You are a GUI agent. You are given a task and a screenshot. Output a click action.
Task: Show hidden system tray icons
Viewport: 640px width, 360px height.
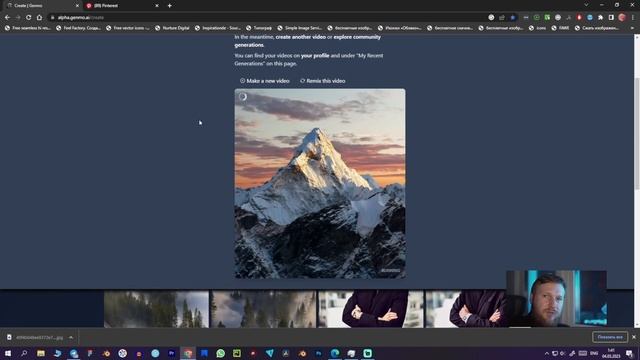pyautogui.click(x=547, y=353)
